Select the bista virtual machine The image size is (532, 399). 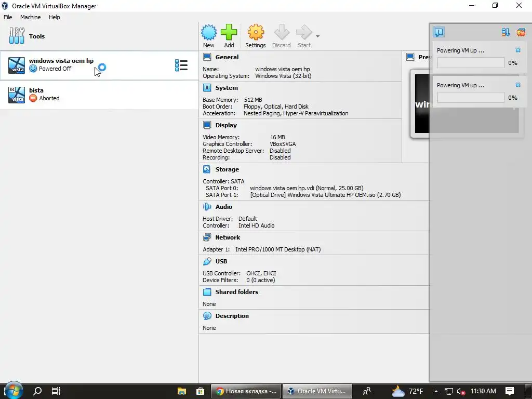[x=99, y=95]
